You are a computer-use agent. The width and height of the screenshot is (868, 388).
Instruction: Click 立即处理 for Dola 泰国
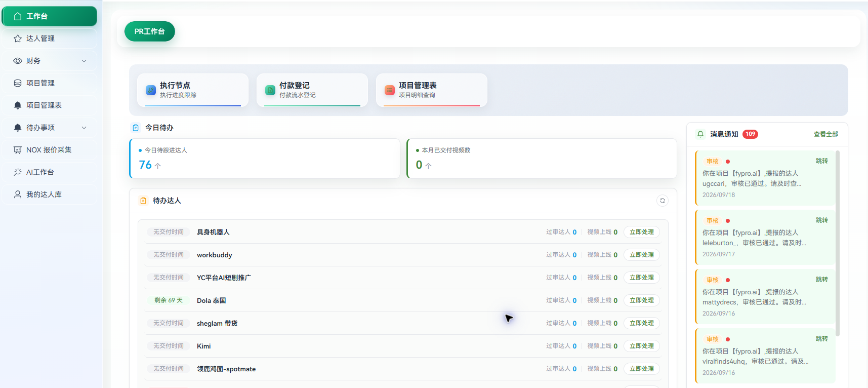[x=641, y=300]
